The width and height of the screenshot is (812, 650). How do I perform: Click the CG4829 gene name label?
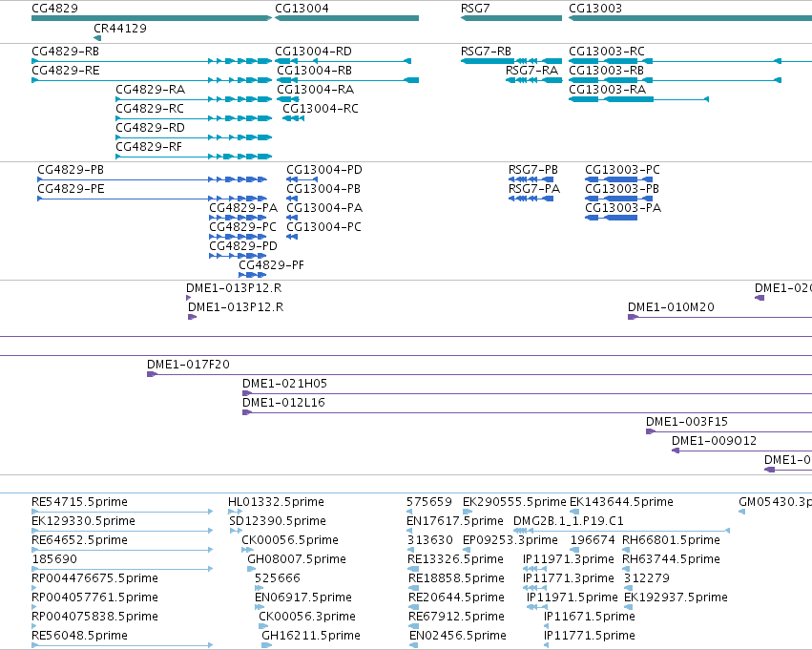pyautogui.click(x=55, y=9)
